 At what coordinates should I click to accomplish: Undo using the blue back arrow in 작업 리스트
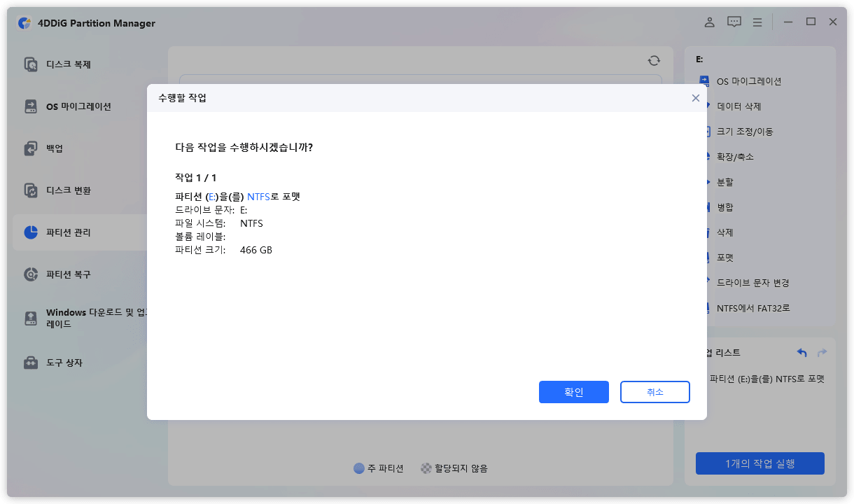(x=801, y=353)
